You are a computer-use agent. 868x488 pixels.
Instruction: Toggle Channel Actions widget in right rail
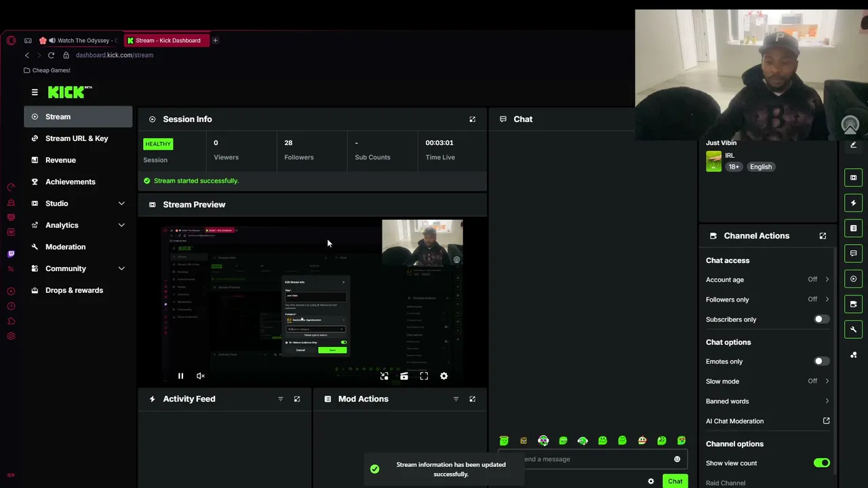pos(854,304)
